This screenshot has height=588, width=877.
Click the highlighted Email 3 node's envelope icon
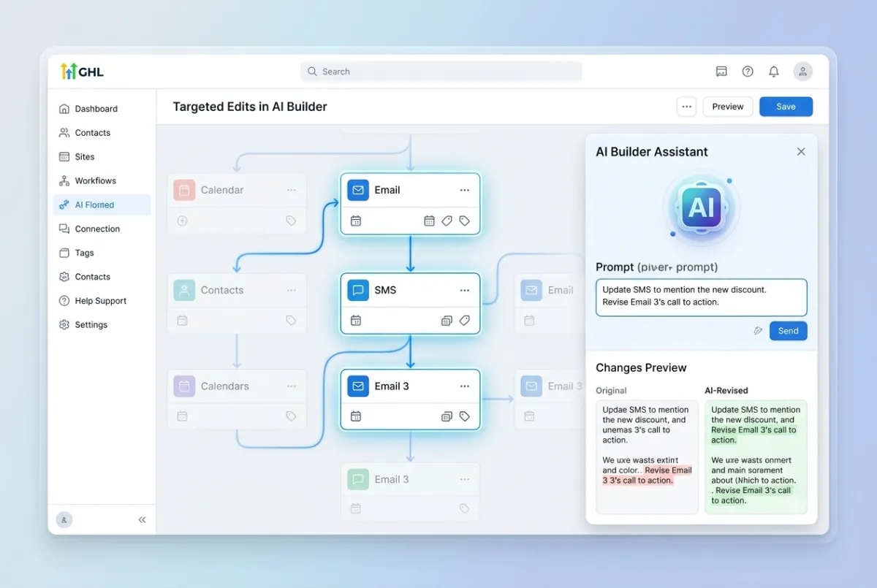click(x=357, y=386)
